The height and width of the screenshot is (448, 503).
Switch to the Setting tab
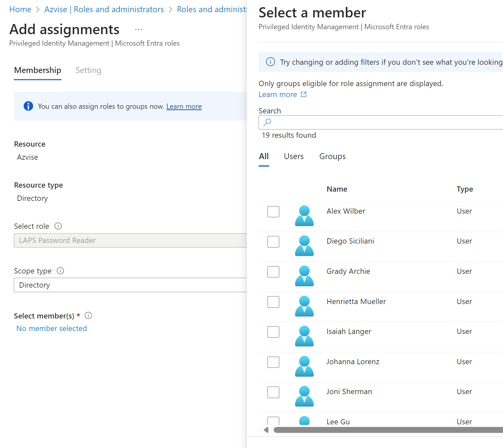[x=88, y=70]
